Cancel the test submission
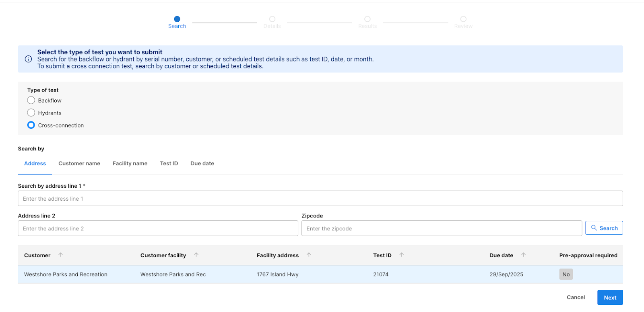Image resolution: width=644 pixels, height=312 pixels. coord(576,298)
